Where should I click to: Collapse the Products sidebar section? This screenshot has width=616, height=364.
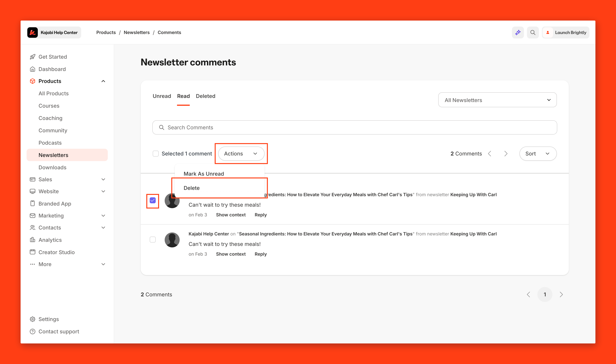103,81
